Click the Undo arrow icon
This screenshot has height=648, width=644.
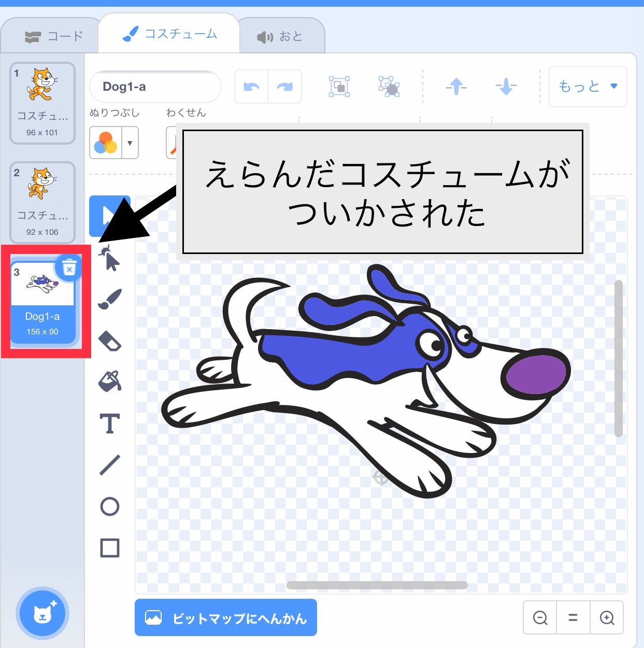point(251,87)
